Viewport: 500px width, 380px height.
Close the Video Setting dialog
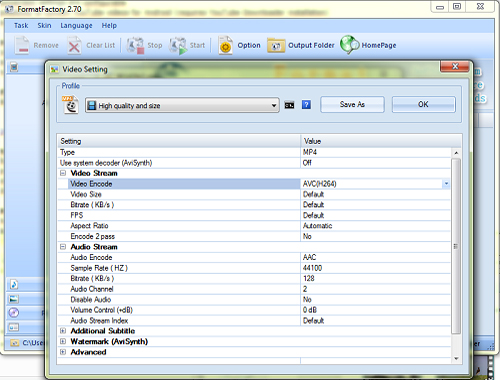coord(455,66)
